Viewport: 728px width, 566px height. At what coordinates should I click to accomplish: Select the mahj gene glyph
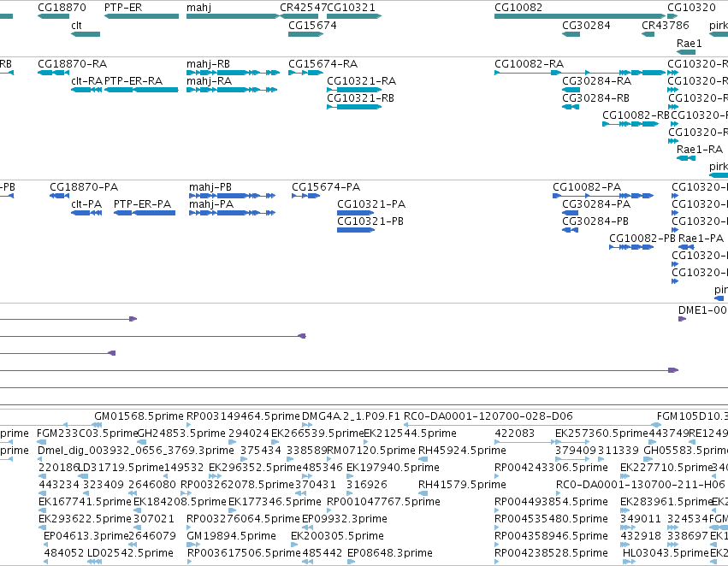(x=233, y=16)
